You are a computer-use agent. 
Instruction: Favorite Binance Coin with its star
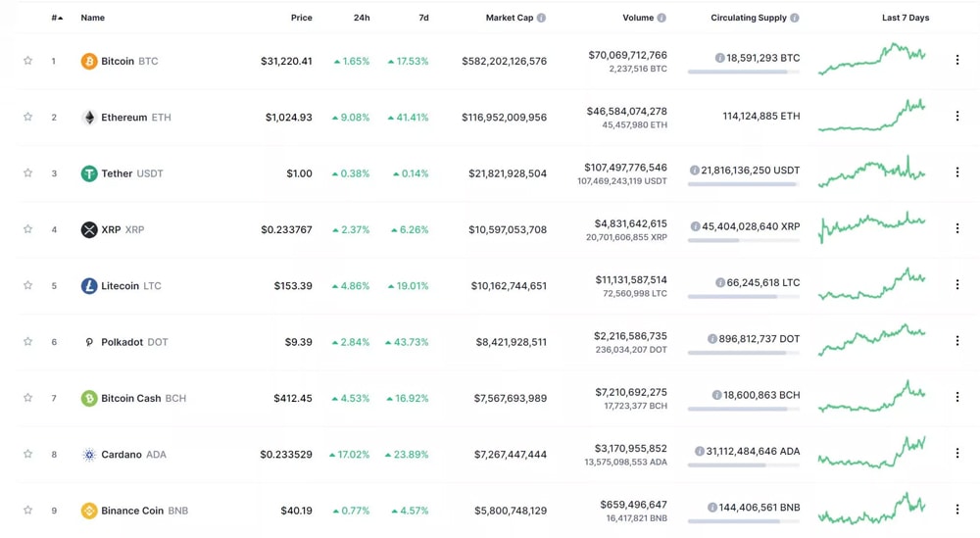[27, 511]
